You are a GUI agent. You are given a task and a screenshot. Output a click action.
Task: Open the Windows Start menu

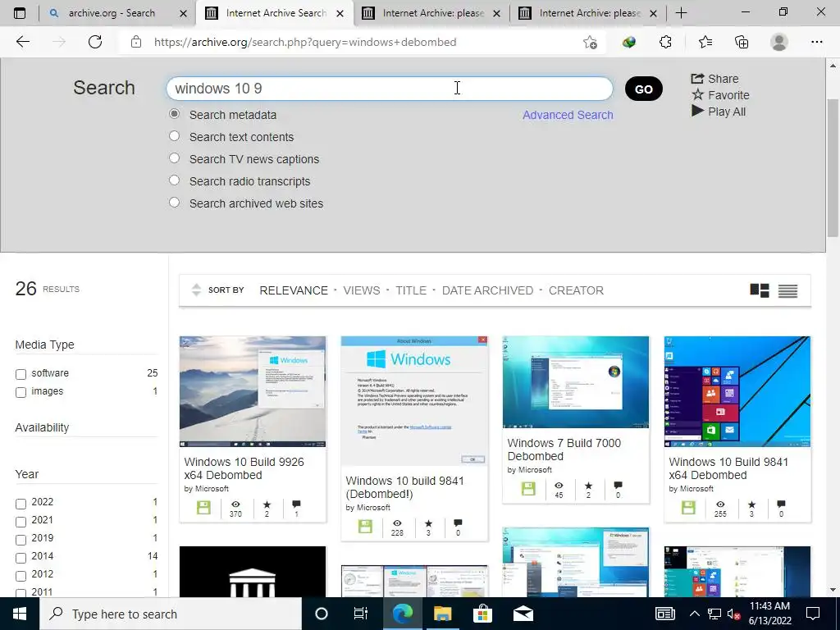20,614
